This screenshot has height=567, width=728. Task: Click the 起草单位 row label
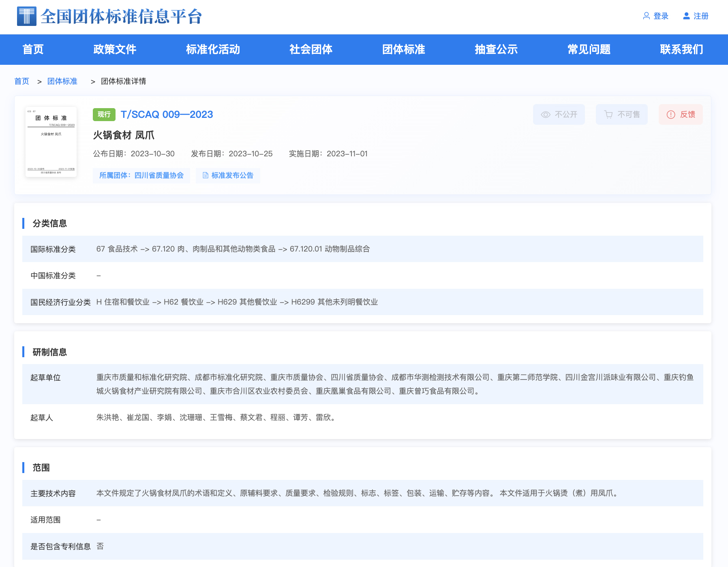tap(45, 377)
